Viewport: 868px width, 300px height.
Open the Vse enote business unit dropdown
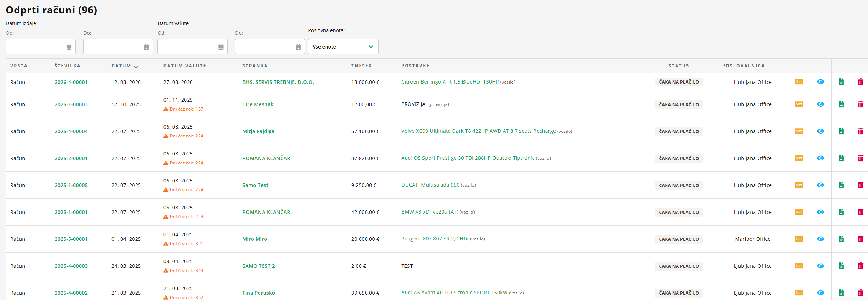pyautogui.click(x=343, y=47)
